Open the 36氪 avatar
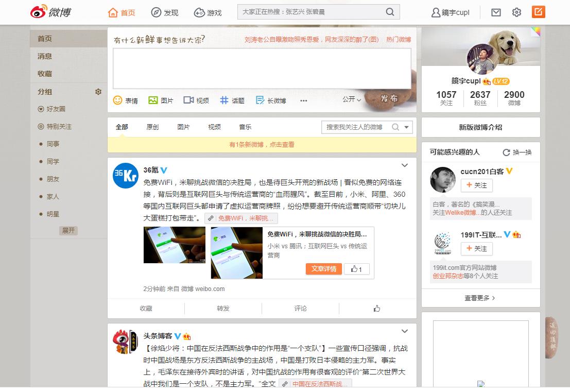 coord(126,176)
